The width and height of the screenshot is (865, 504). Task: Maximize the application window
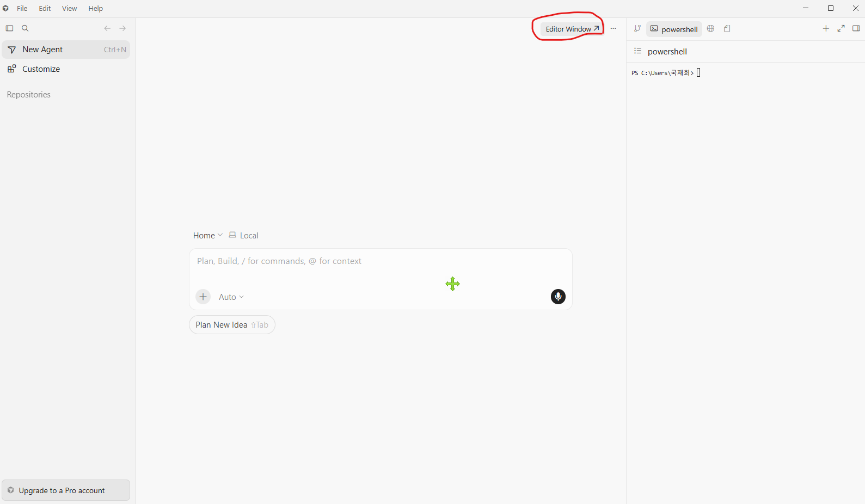coord(831,8)
